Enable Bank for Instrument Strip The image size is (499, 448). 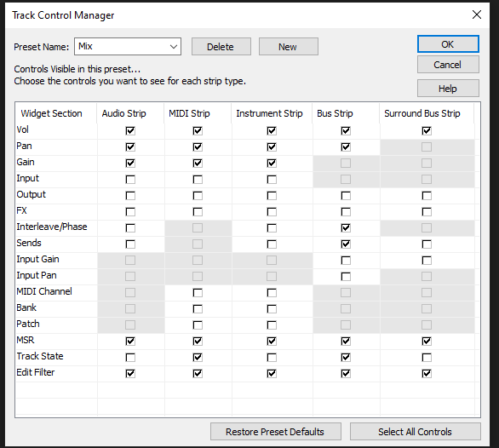(x=272, y=309)
